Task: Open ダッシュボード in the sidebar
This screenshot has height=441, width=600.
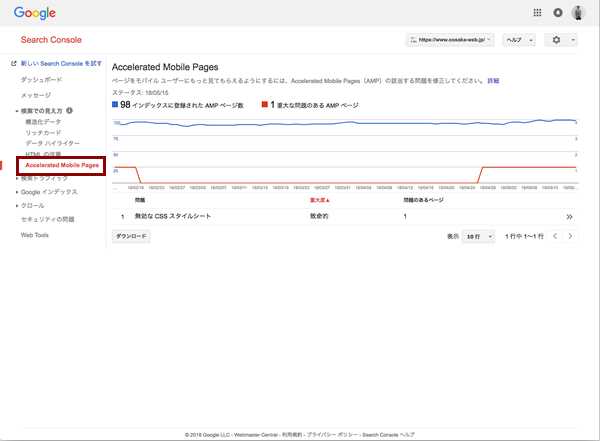Action: click(x=41, y=80)
